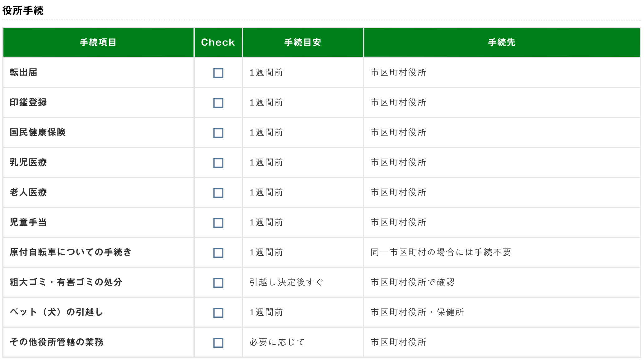This screenshot has width=644, height=364.
Task: Toggle the 乳児医療 checkbox
Action: 218,163
